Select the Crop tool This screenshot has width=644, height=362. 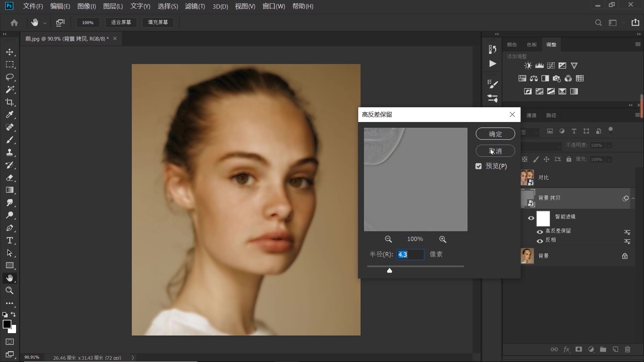(10, 102)
